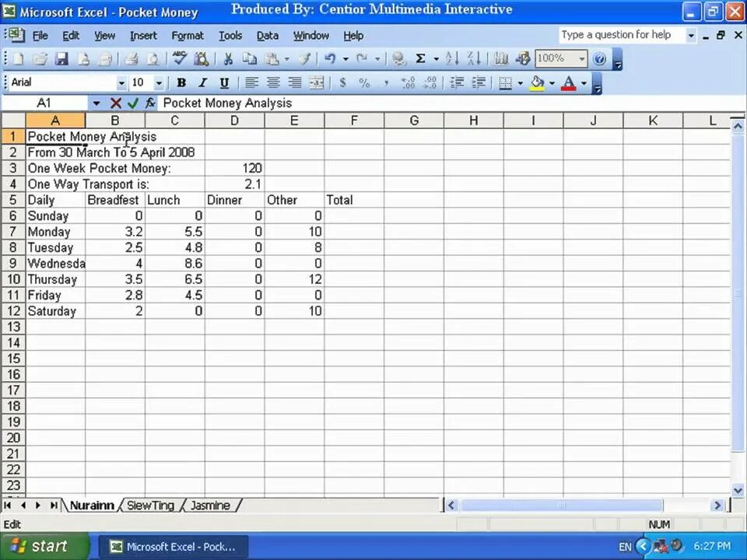Apply percent style
The height and width of the screenshot is (560, 747).
point(364,83)
